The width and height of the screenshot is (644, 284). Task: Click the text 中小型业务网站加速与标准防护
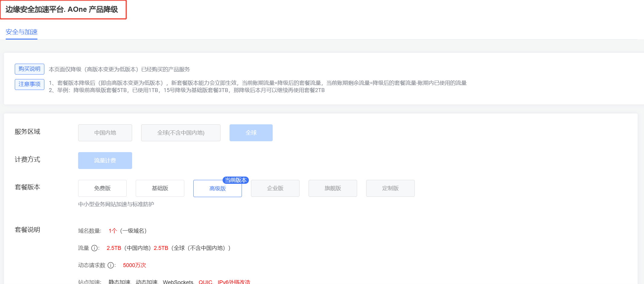(x=116, y=204)
